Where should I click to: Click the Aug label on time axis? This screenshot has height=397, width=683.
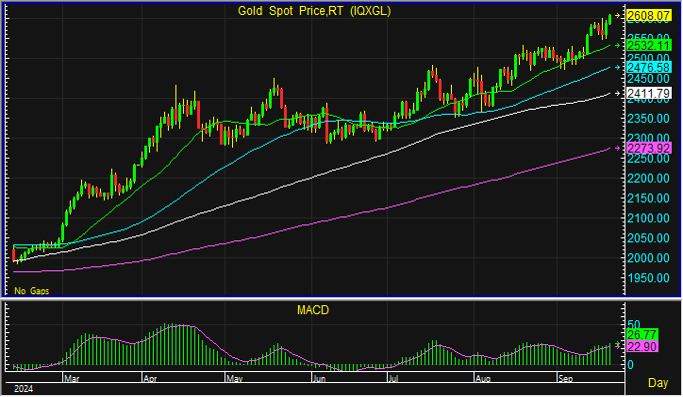[483, 378]
